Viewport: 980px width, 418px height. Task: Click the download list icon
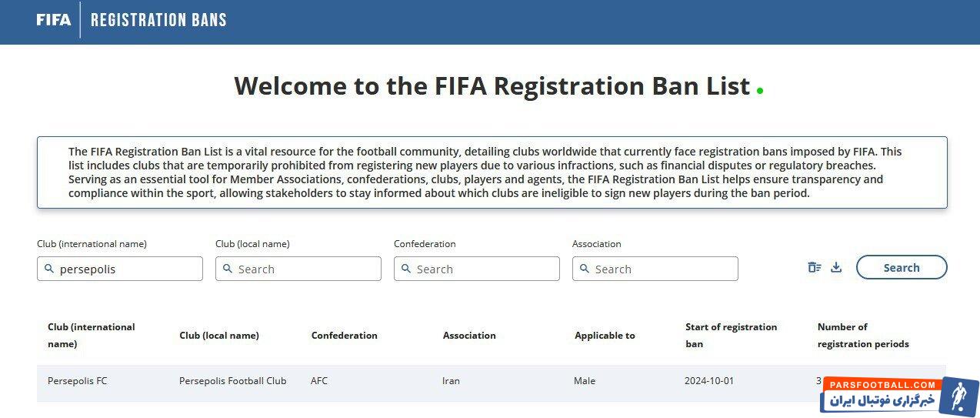[x=836, y=268]
